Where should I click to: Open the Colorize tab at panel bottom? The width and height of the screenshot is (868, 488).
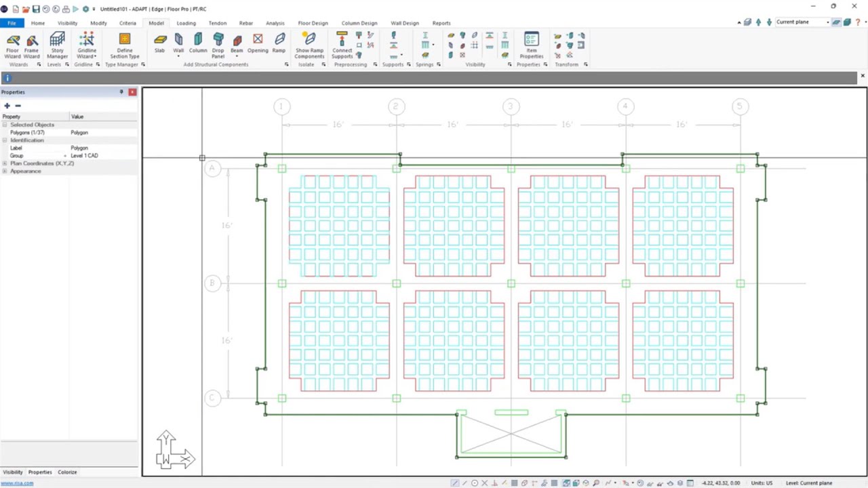[67, 472]
